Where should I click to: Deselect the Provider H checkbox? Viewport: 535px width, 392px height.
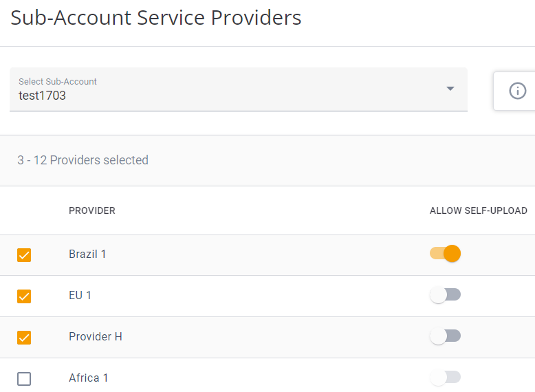click(24, 338)
